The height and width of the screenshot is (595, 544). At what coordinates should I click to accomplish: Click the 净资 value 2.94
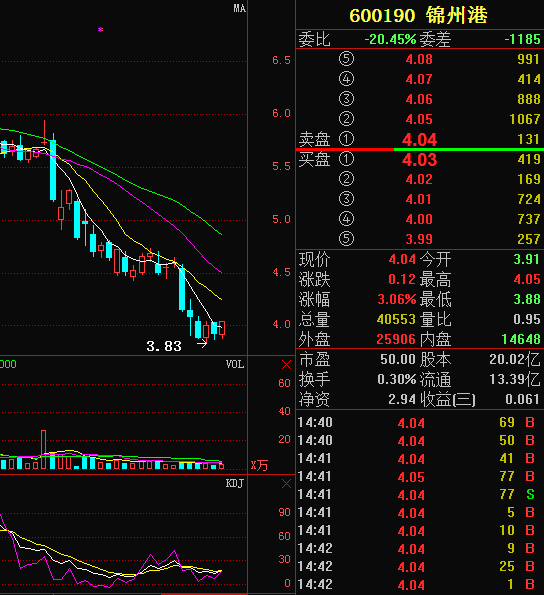tap(402, 399)
